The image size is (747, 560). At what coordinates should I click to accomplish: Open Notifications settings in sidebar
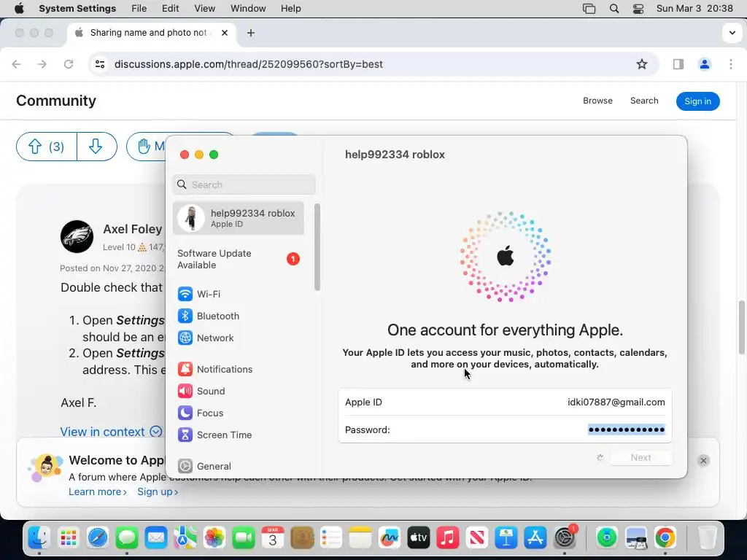(215, 369)
